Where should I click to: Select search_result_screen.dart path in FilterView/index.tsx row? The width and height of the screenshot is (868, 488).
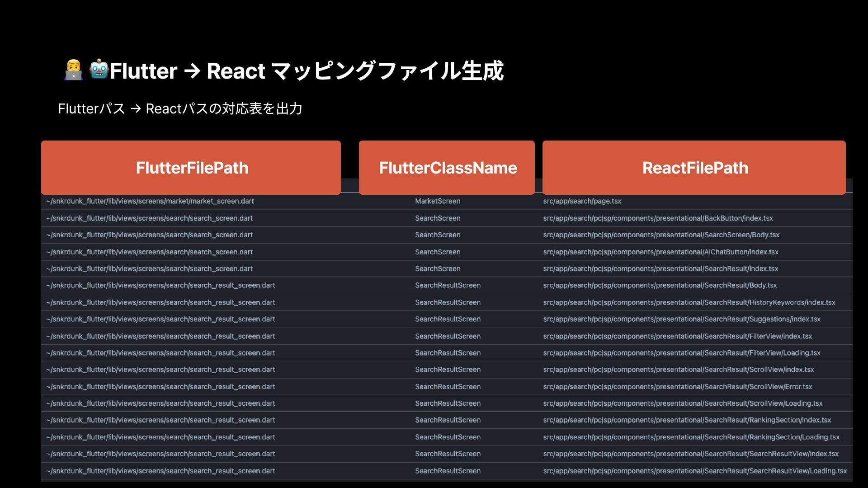click(x=160, y=337)
